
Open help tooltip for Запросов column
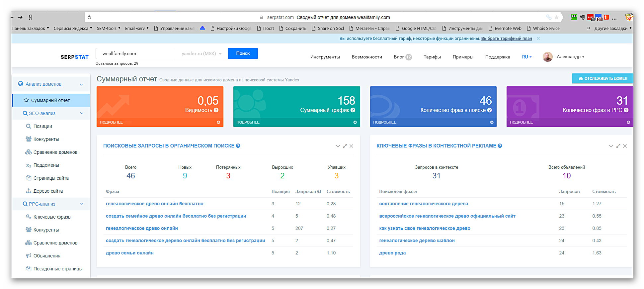319,192
